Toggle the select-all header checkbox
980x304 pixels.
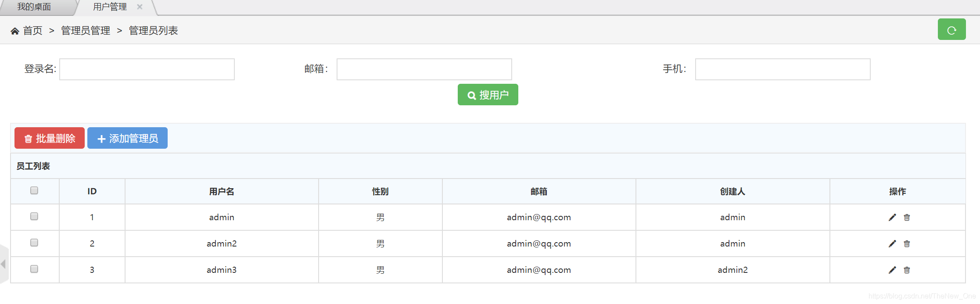pos(34,190)
